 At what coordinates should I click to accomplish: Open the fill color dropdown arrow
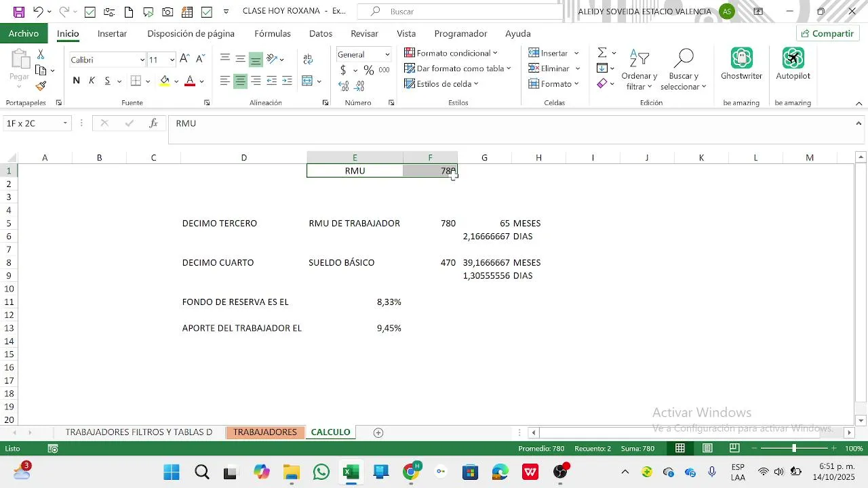[176, 81]
